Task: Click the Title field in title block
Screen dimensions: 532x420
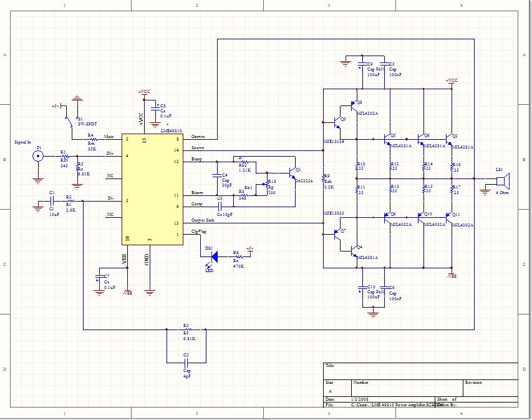Action: pyautogui.click(x=420, y=371)
